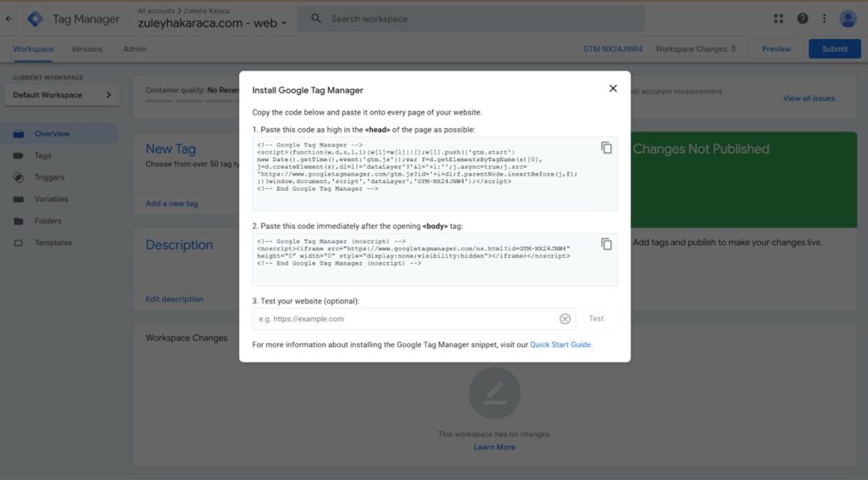Click the Tags sidebar icon
The height and width of the screenshot is (480, 868).
point(19,155)
